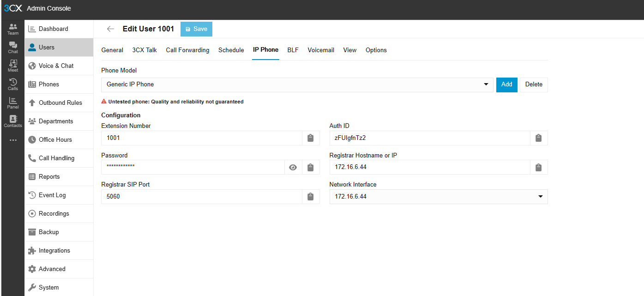Viewport: 644px width, 296px height.
Task: Click the Password input field
Action: coord(193,168)
